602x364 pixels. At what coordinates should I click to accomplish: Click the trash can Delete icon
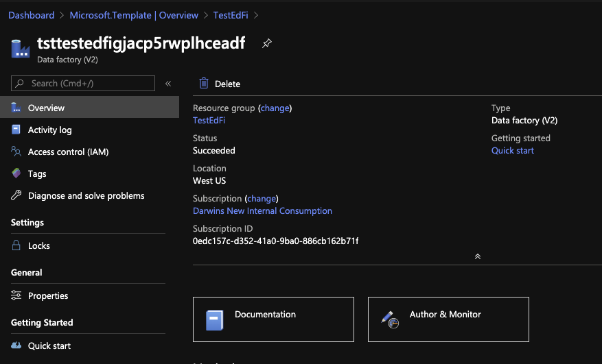[204, 83]
